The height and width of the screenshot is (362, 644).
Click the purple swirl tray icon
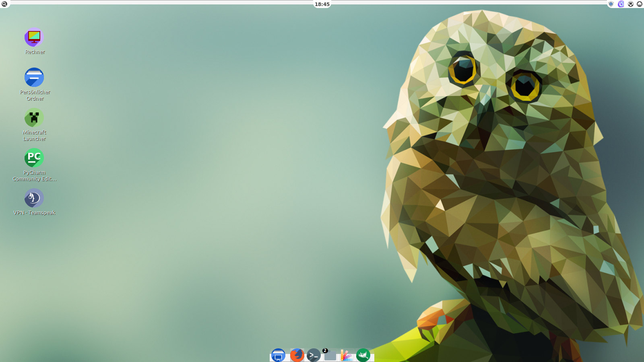pyautogui.click(x=621, y=4)
